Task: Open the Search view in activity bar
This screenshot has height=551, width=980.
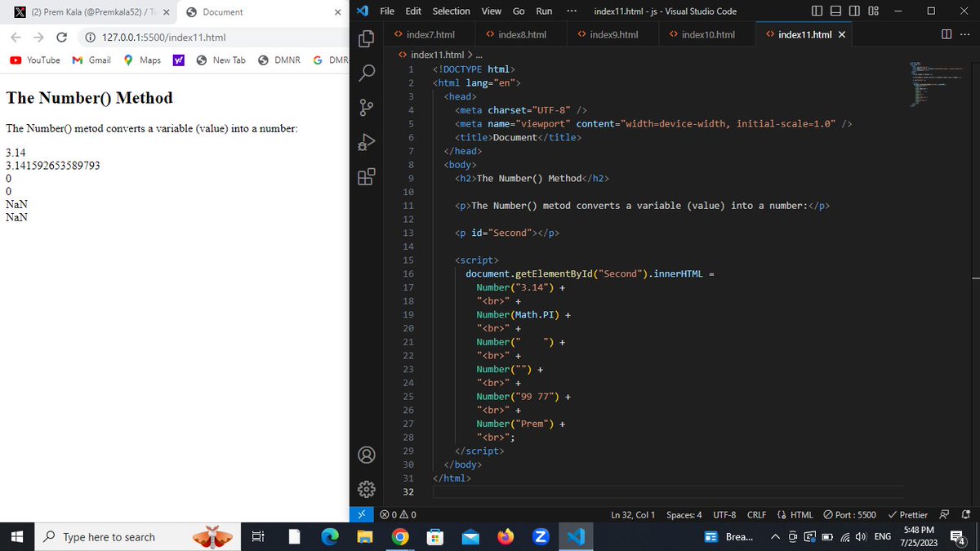Action: tap(367, 72)
